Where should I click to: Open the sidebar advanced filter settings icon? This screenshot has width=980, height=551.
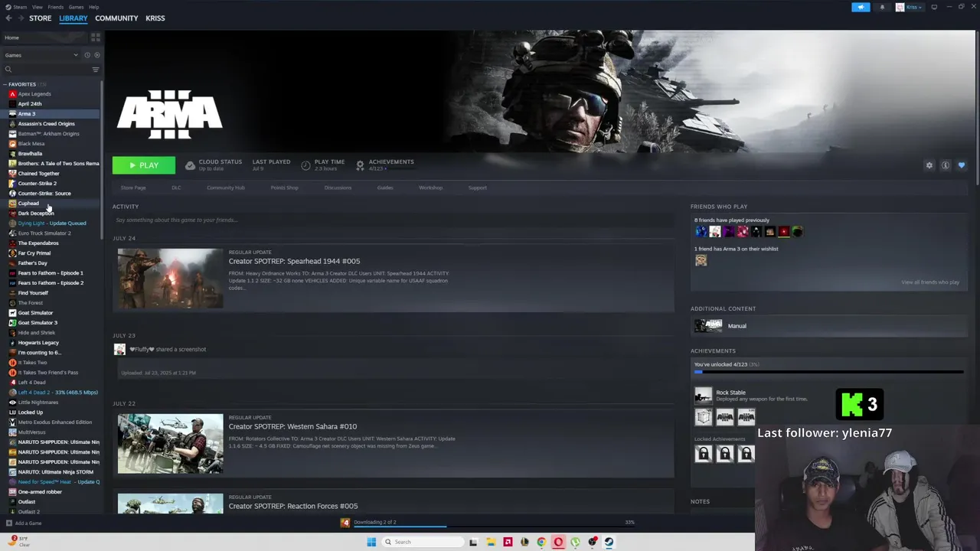(96, 70)
